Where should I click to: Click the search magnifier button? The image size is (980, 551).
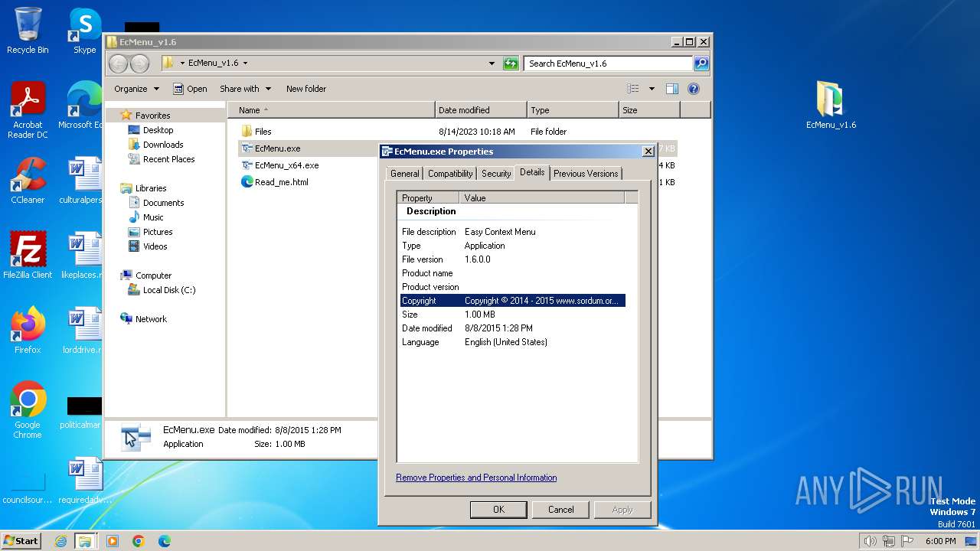coord(701,64)
